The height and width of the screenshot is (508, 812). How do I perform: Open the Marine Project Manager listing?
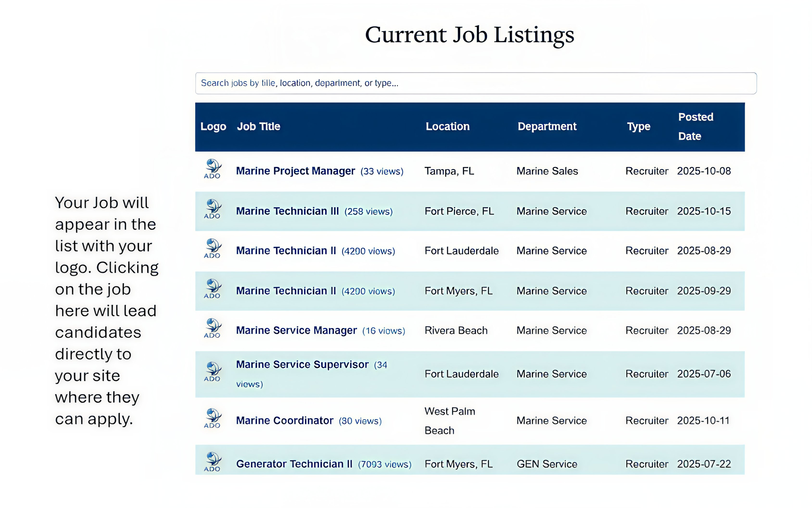pos(295,171)
